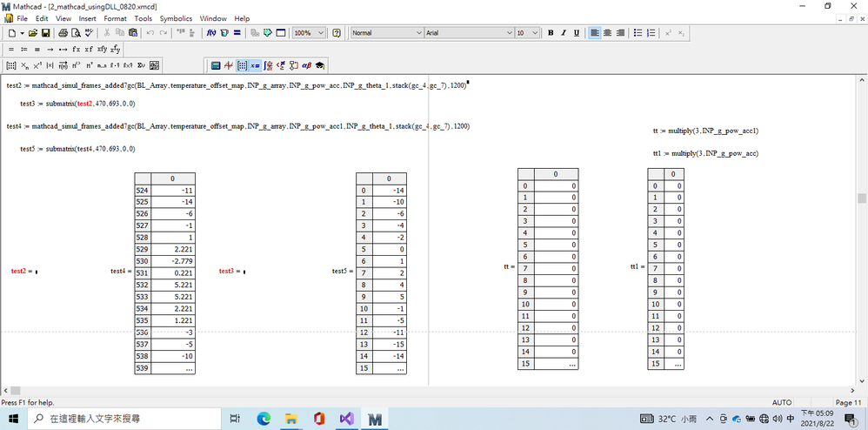Open the Normal text style dropdown

click(418, 33)
